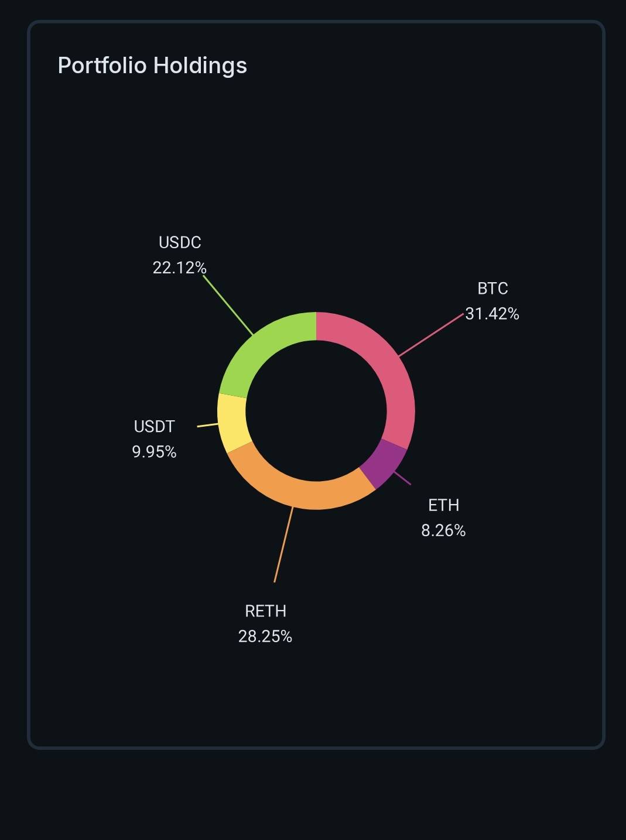Click the orange leader line for RETH
This screenshot has width=626, height=840.
[283, 544]
